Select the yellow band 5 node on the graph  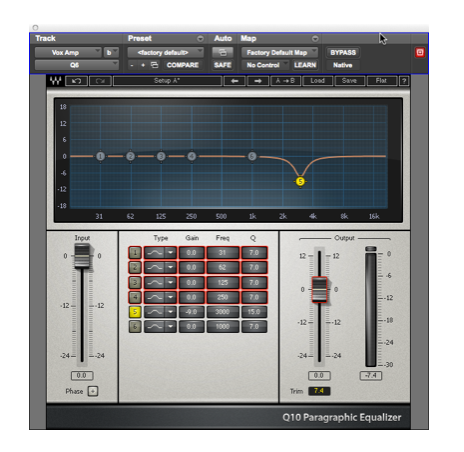300,181
